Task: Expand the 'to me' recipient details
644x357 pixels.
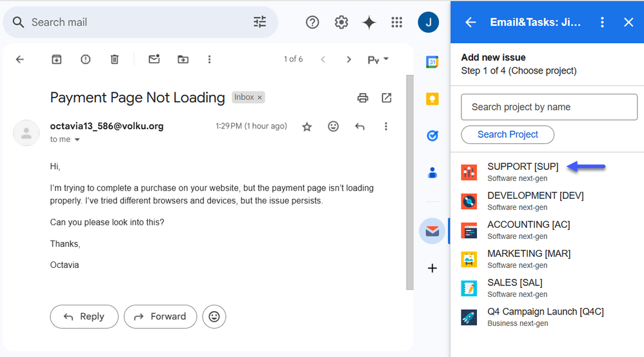Action: click(77, 139)
